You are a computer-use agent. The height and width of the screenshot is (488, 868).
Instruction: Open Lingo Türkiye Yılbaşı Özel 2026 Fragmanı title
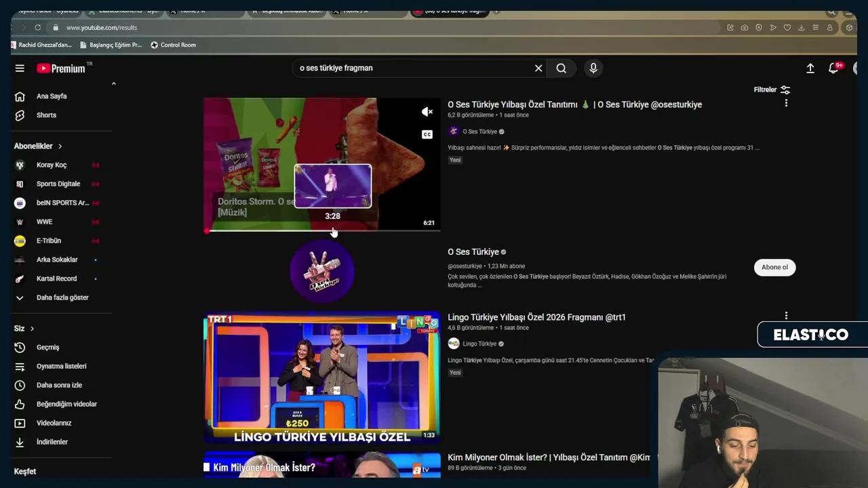[x=536, y=317]
